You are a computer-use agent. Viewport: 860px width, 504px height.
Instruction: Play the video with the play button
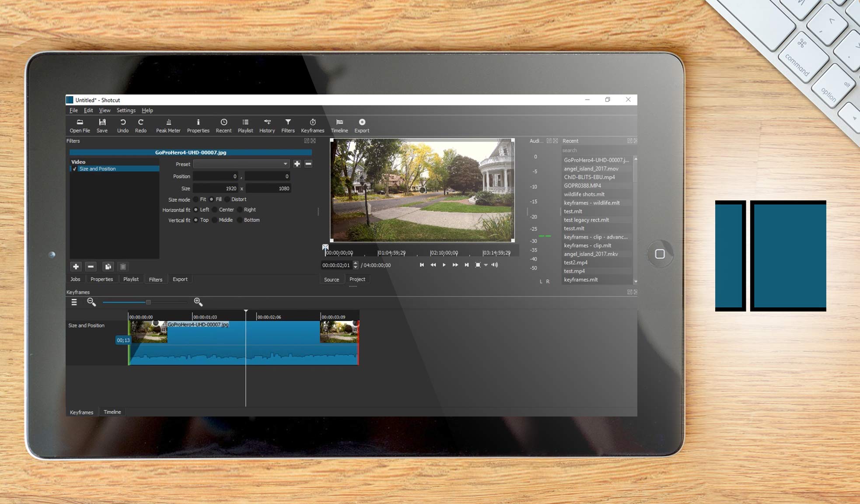coord(444,265)
